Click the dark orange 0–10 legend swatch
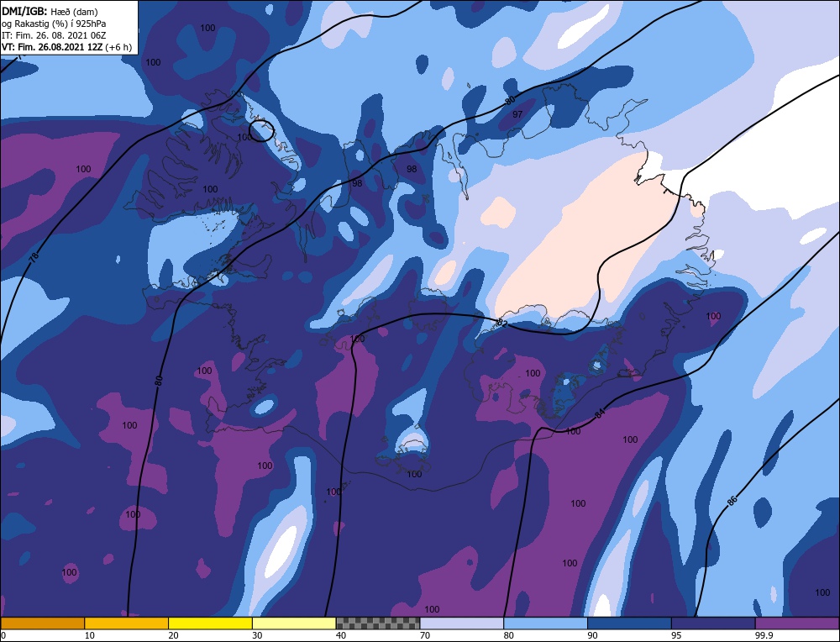The height and width of the screenshot is (642, 840). click(x=42, y=624)
